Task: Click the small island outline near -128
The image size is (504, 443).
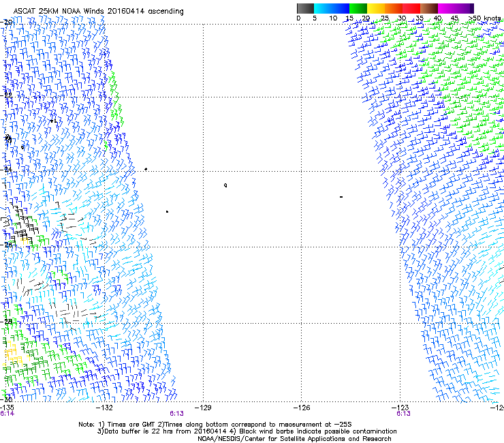Action: tap(225, 185)
